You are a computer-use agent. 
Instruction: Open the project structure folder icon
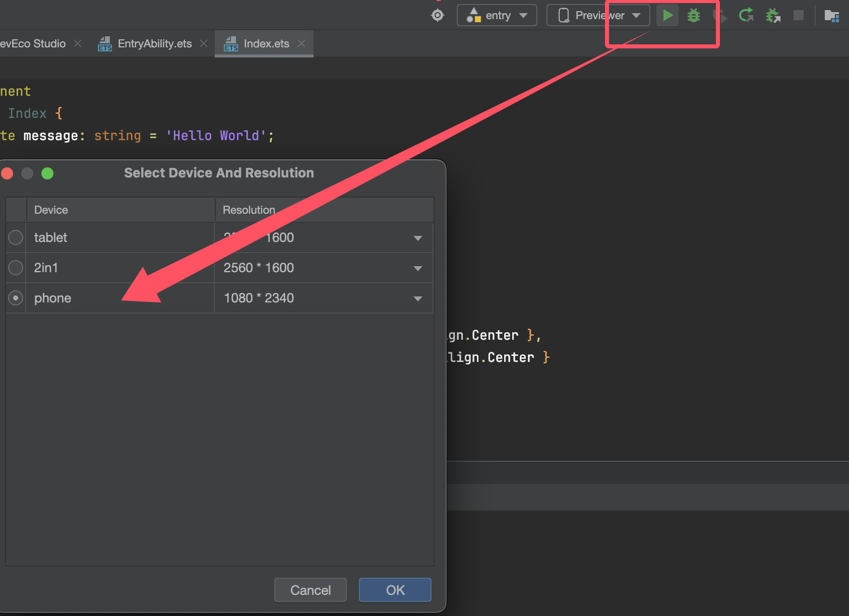click(831, 16)
